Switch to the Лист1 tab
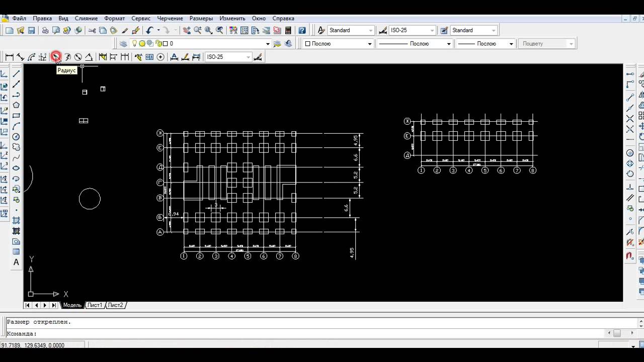The image size is (644, 362). 95,305
